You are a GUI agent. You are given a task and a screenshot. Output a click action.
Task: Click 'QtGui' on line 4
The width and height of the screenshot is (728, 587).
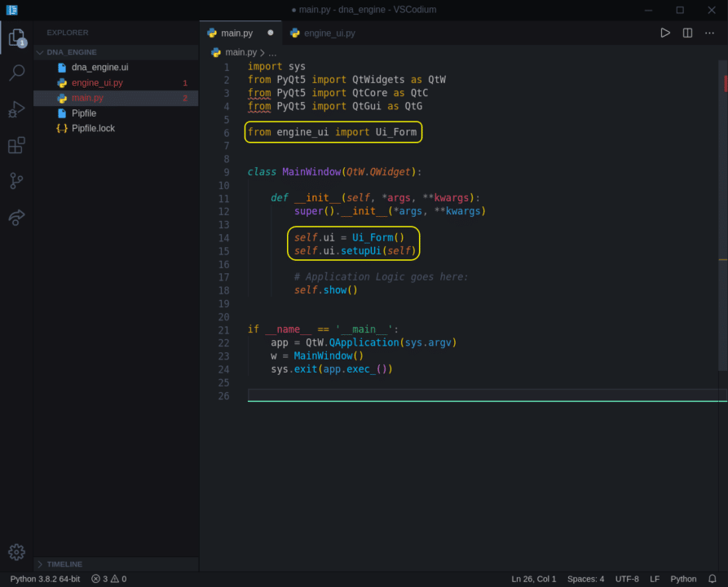click(x=366, y=106)
